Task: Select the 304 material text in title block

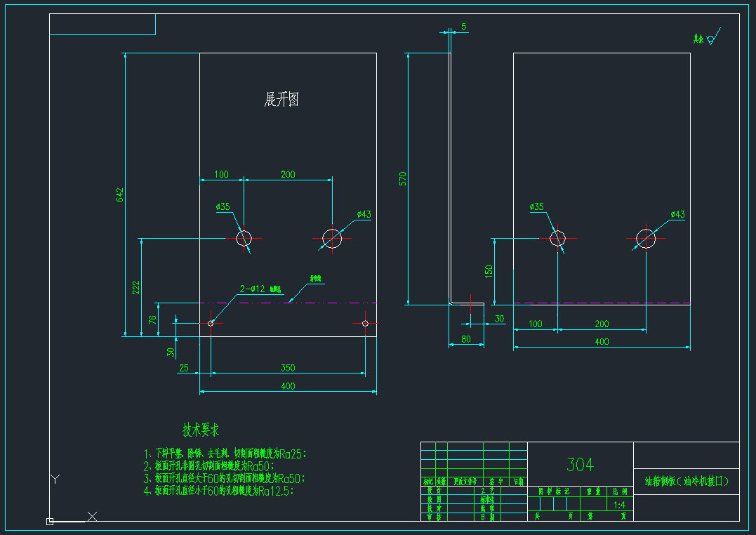Action: point(580,465)
